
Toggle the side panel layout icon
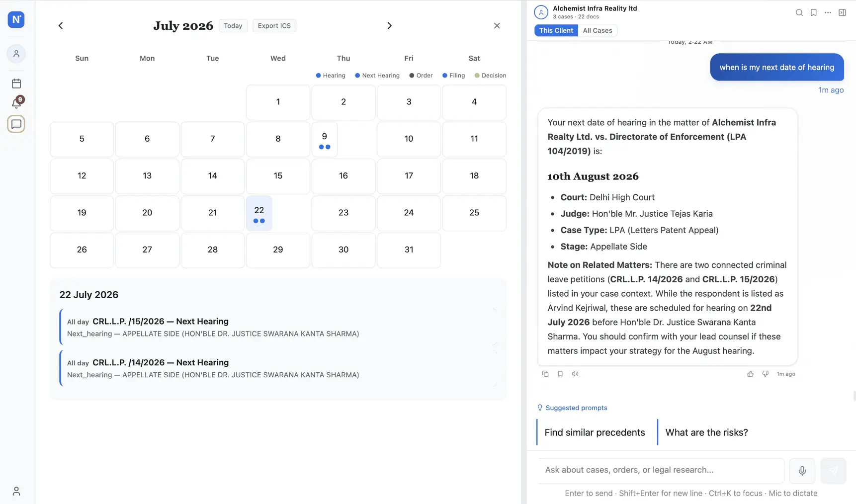[x=842, y=12]
